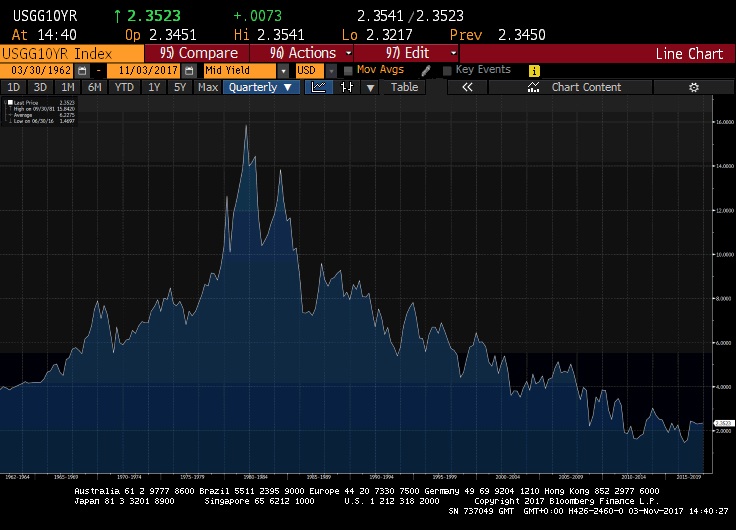
Task: Click the last price marker on the y-axis
Action: [724, 424]
